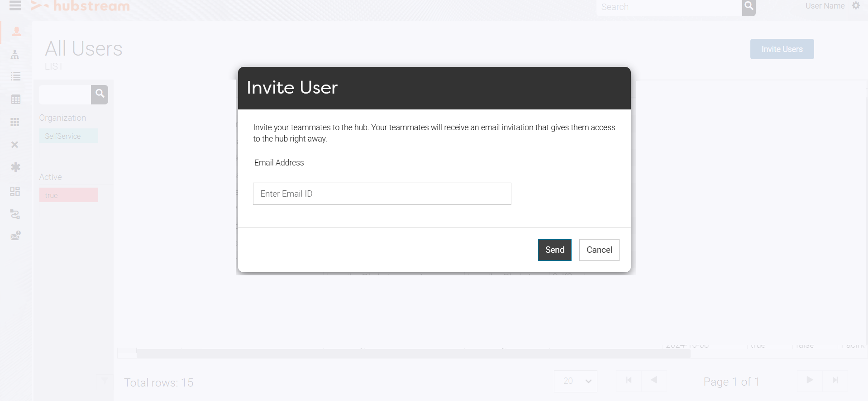Image resolution: width=868 pixels, height=401 pixels.
Task: Remove the Active true filter chip
Action: point(68,195)
